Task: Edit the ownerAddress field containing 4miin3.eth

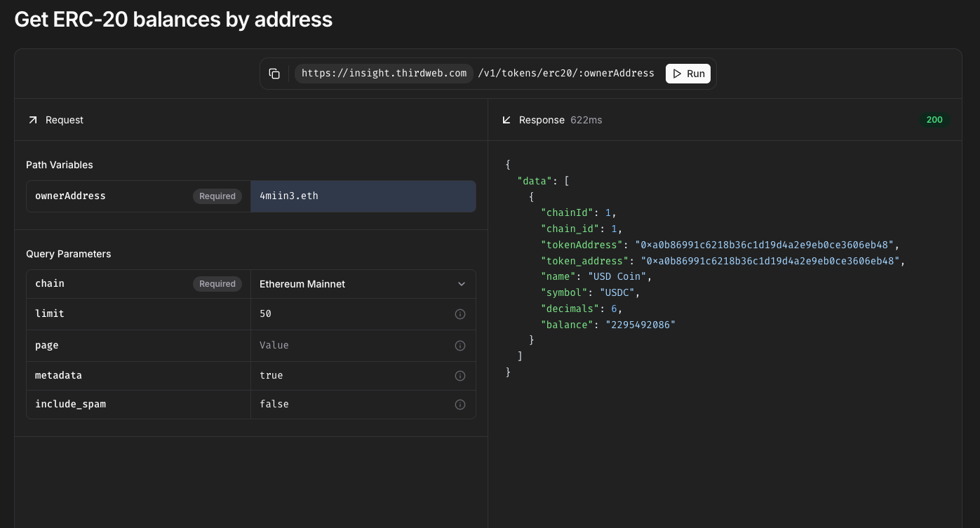Action: tap(363, 196)
